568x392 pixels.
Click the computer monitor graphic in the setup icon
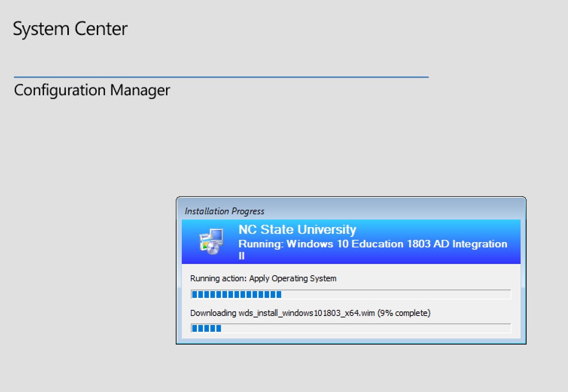pos(218,236)
